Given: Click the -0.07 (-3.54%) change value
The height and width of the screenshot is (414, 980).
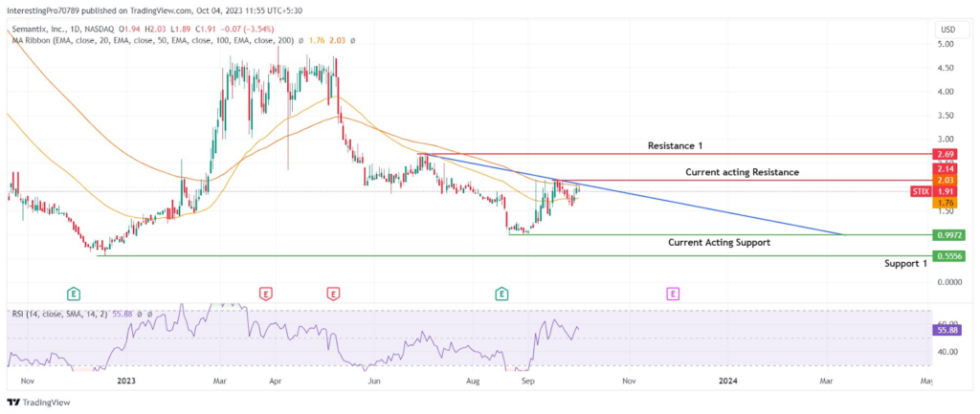Looking at the screenshot, I should (x=250, y=29).
